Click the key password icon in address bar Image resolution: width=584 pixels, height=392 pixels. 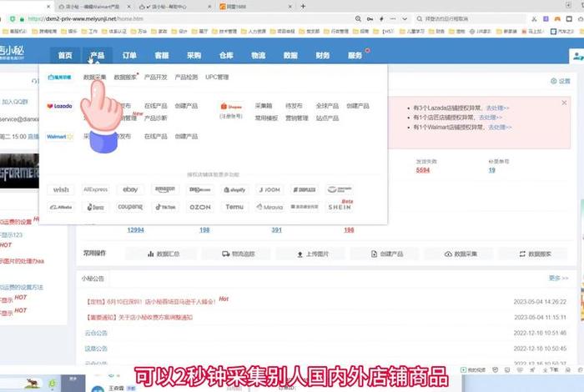[x=370, y=18]
